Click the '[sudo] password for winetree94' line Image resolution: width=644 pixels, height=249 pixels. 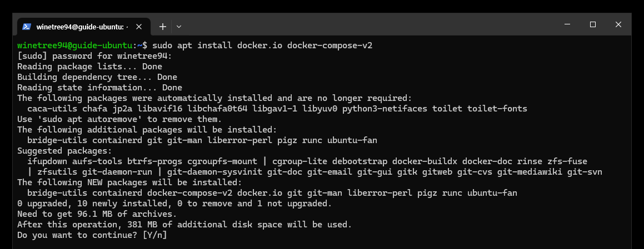[94, 56]
